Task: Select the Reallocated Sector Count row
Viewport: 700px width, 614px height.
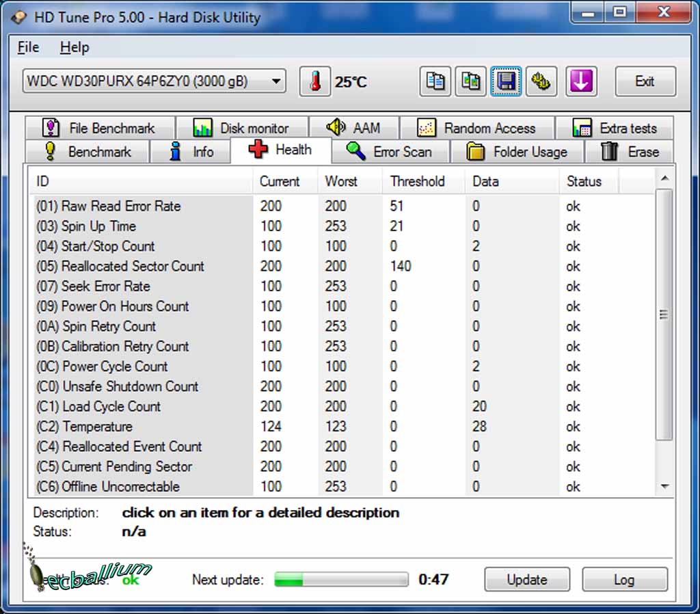Action: 133,266
